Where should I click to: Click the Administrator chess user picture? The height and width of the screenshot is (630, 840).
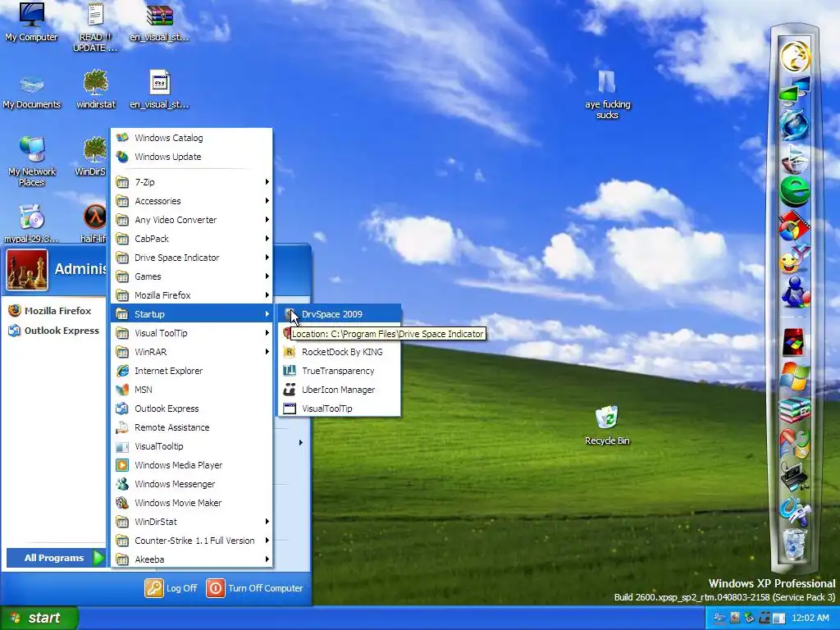[x=27, y=270]
